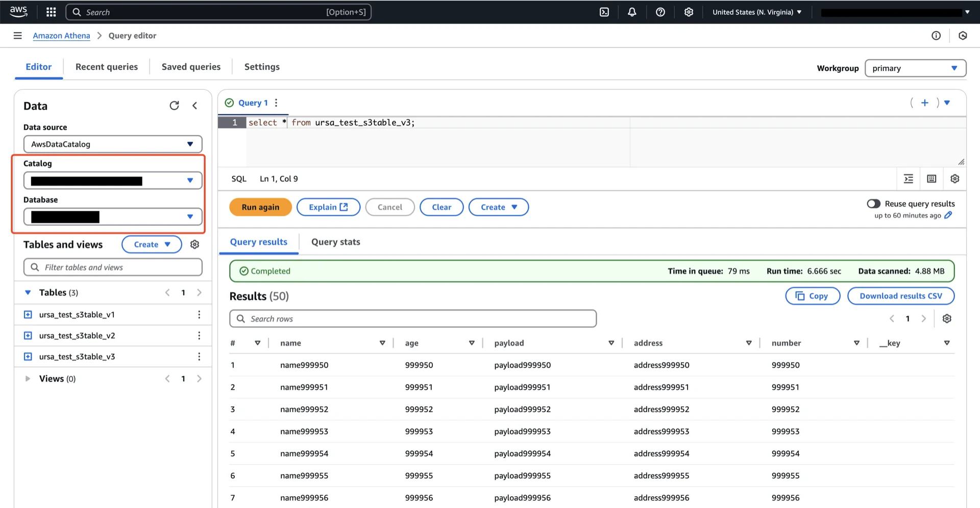Edit reuse query results time period
Screen dimensions: 980x508
pyautogui.click(x=948, y=215)
